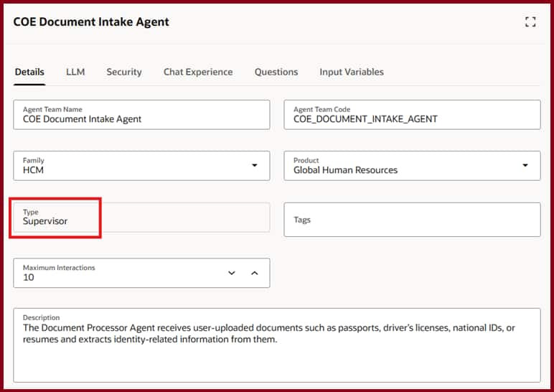
Task: Click the COE Document Intake Agent title
Action: point(91,22)
